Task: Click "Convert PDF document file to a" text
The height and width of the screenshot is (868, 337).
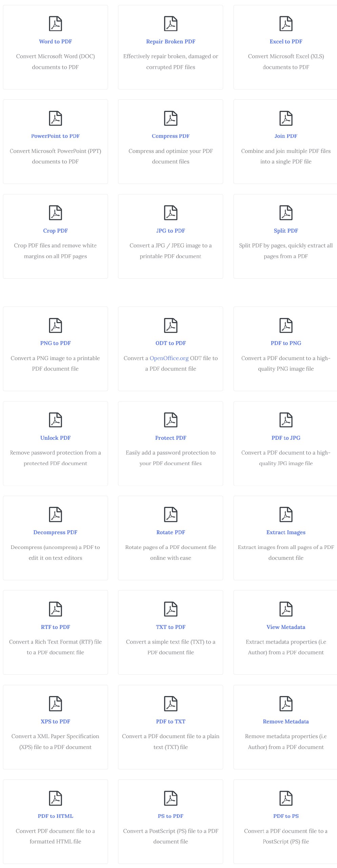Action: [x=56, y=831]
